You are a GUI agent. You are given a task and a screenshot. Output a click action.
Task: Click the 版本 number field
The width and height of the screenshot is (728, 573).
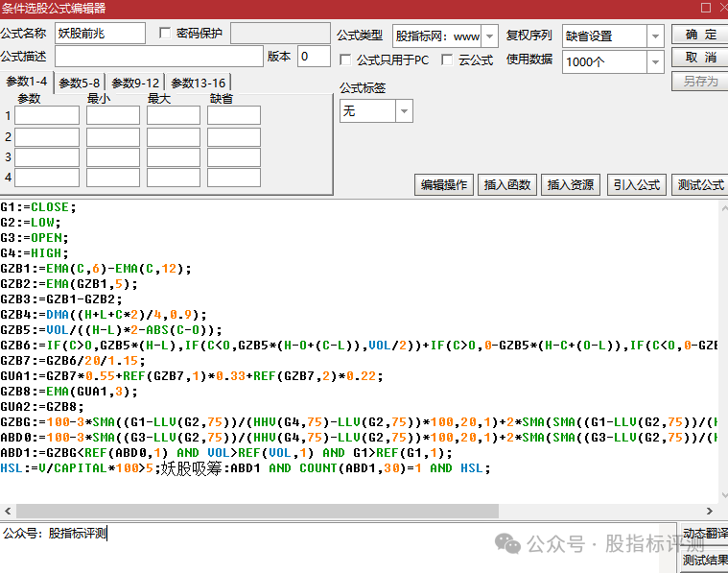click(314, 57)
